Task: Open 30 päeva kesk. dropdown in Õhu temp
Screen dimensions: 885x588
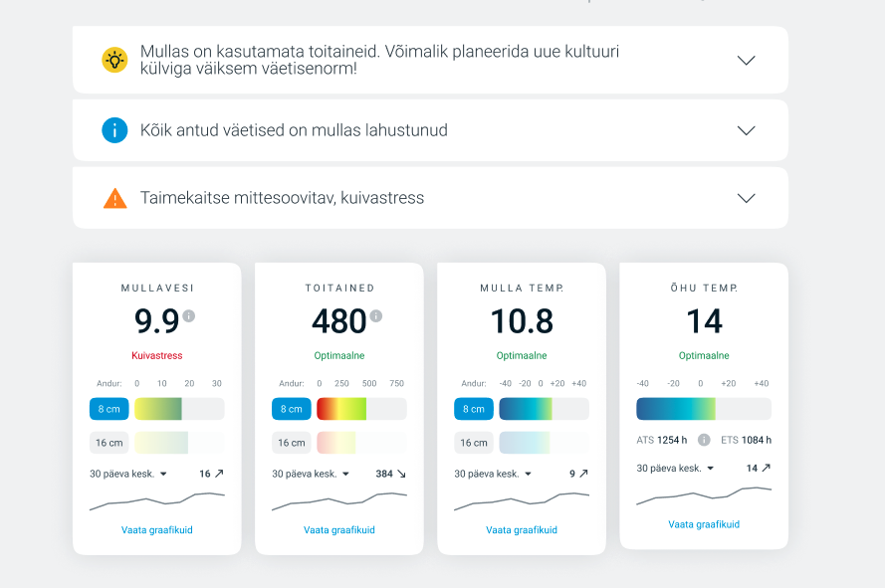Action: click(676, 469)
